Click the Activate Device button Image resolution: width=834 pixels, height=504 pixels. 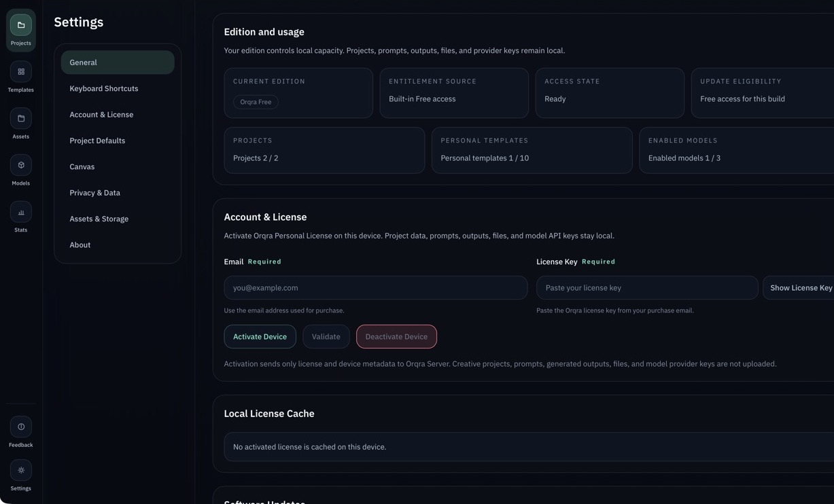(x=260, y=337)
